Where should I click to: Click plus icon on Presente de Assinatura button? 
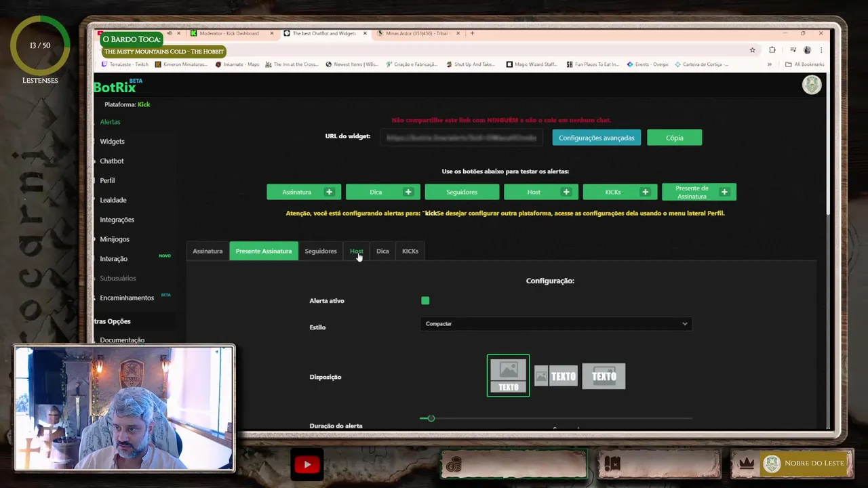[x=724, y=192]
